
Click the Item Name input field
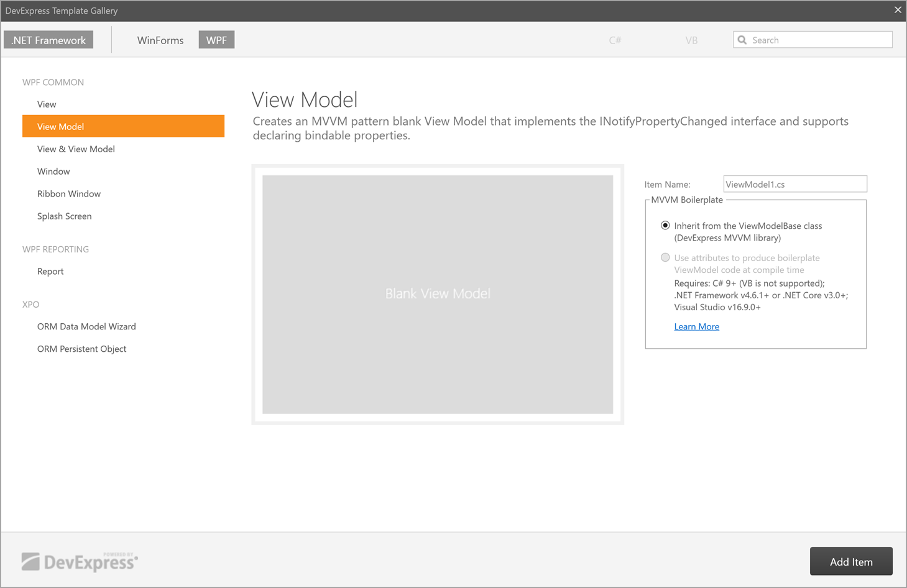point(794,183)
